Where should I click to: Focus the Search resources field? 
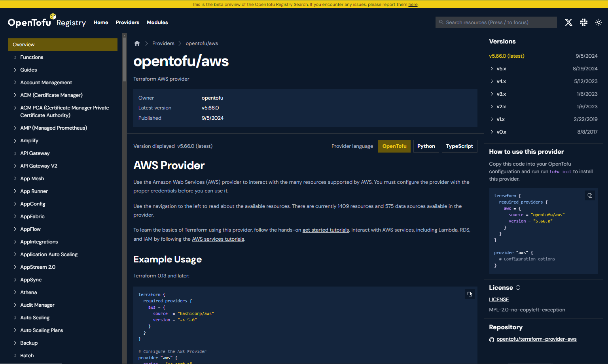[496, 23]
